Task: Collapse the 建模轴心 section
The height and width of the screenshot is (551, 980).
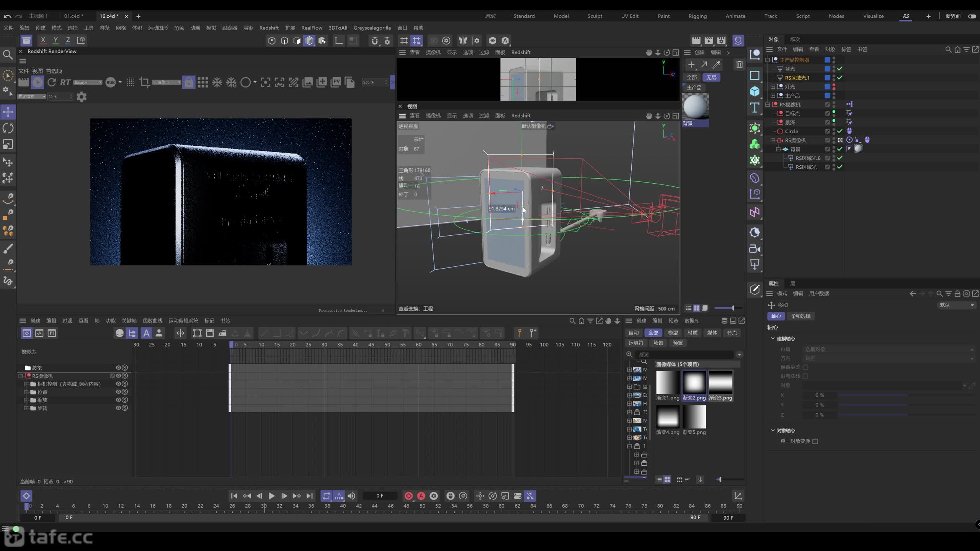Action: [773, 338]
